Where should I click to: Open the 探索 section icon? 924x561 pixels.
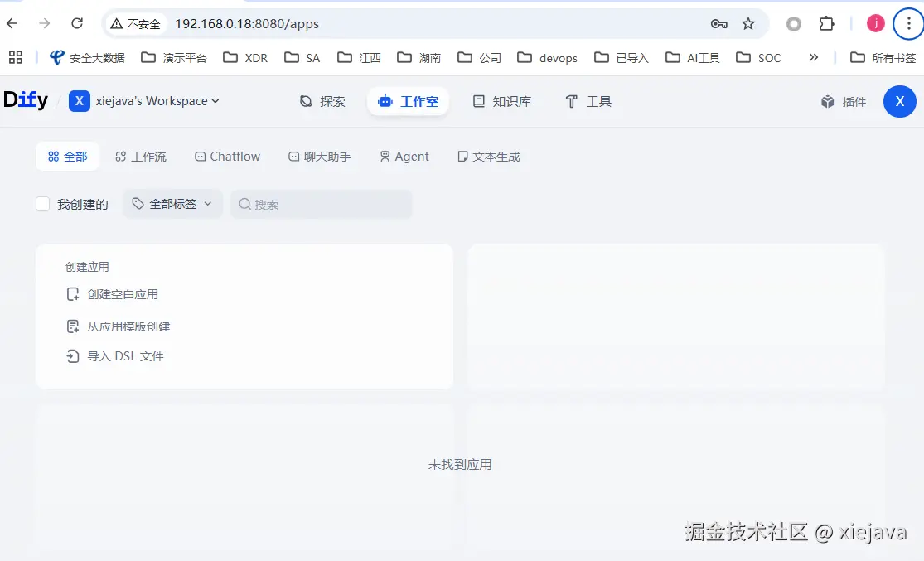pyautogui.click(x=306, y=101)
